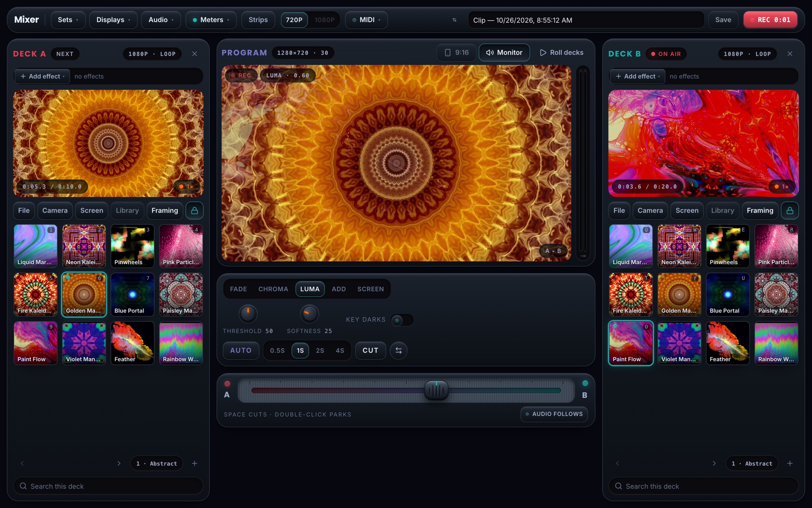
Task: Click the Deck B 1x speed indicator
Action: tap(782, 186)
